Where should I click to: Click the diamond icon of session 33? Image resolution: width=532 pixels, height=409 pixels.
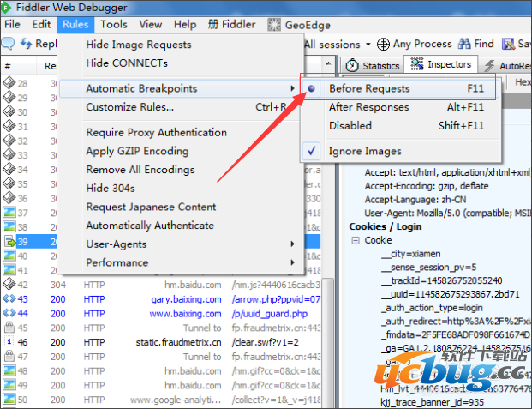[x=9, y=155]
